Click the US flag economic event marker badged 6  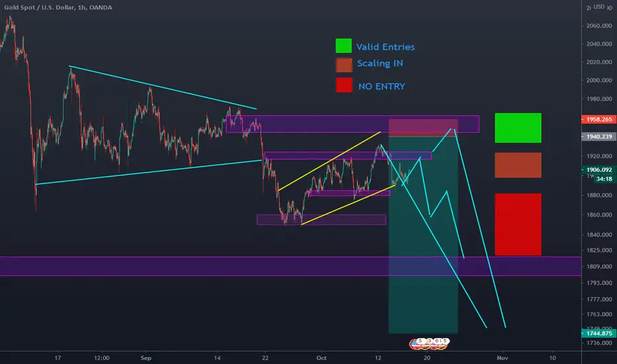coord(434,344)
